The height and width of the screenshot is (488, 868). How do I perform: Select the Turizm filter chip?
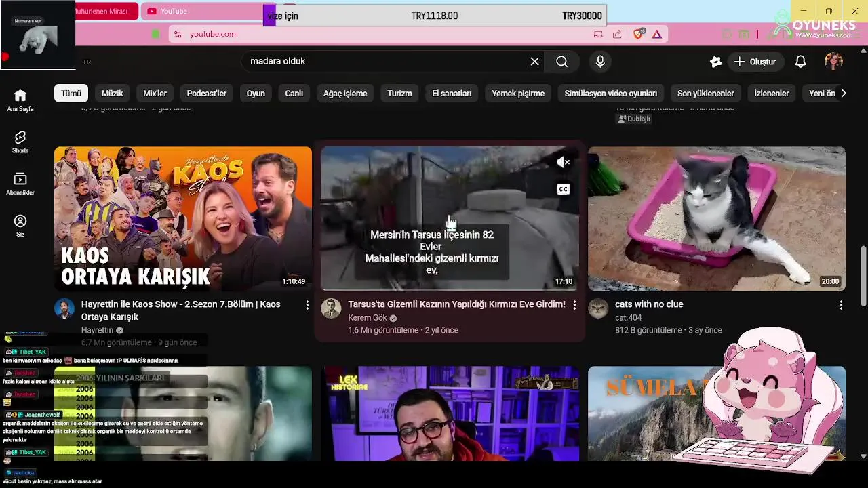399,94
